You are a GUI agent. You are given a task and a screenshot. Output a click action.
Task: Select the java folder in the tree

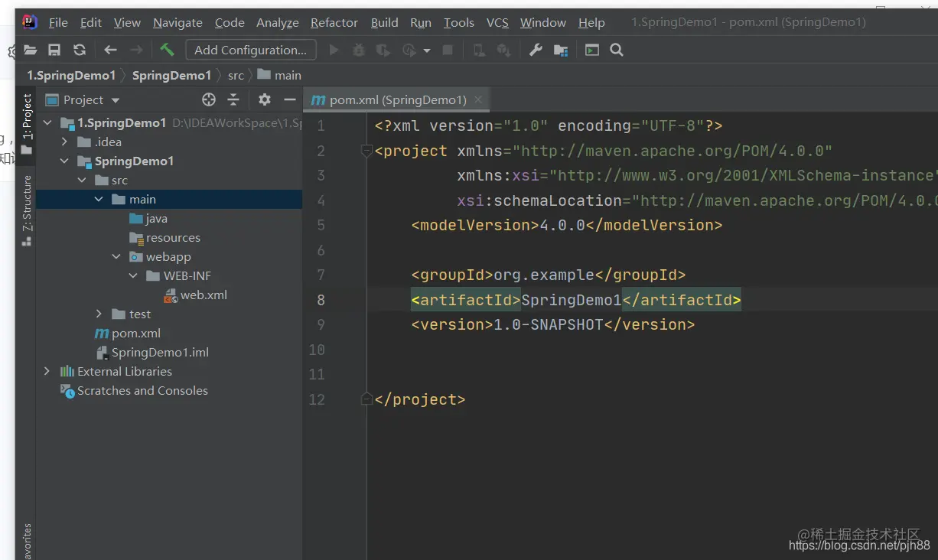pyautogui.click(x=148, y=218)
